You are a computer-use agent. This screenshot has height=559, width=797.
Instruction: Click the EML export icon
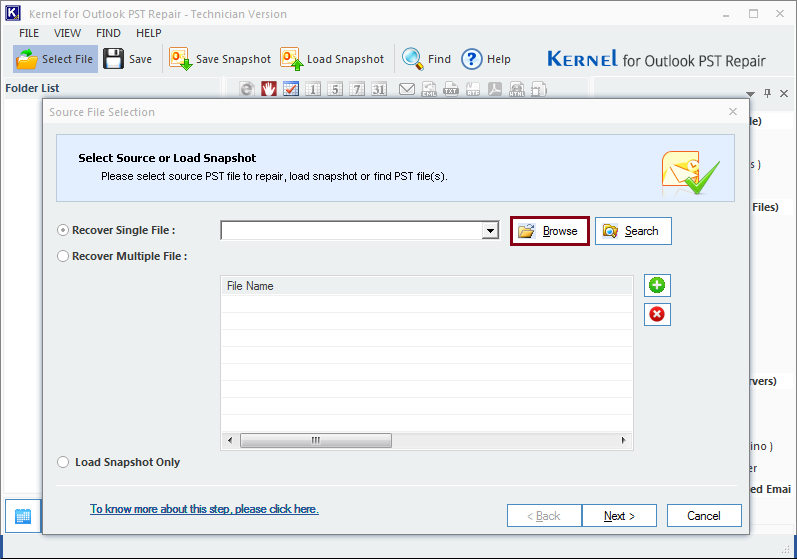(429, 89)
